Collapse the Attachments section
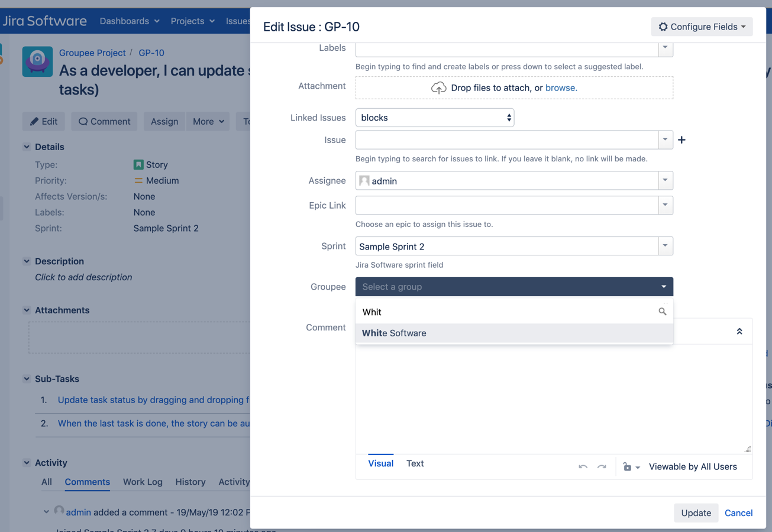 27,310
